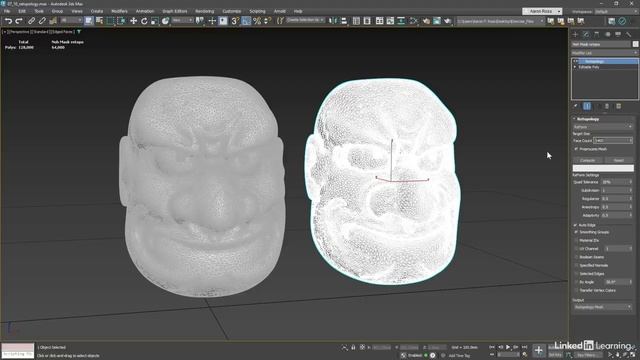The width and height of the screenshot is (640, 360).
Task: Activate the Select Object tool
Action: (x=89, y=21)
